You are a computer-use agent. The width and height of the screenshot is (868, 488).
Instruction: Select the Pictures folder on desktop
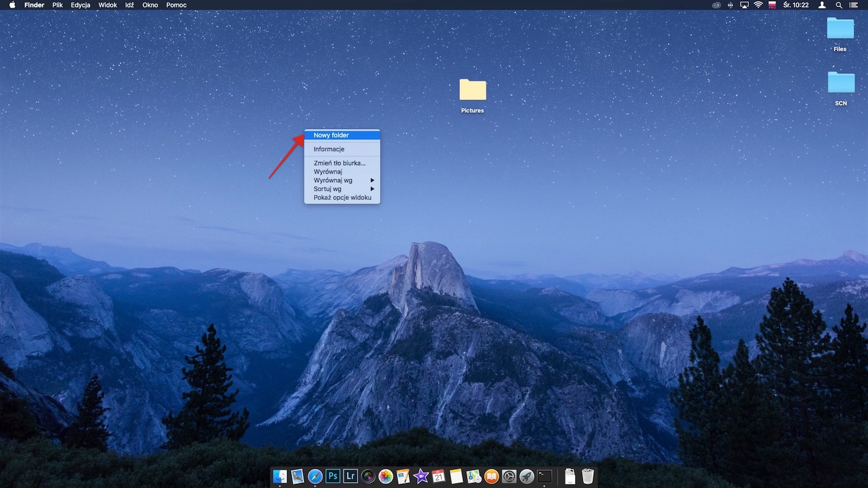click(473, 91)
